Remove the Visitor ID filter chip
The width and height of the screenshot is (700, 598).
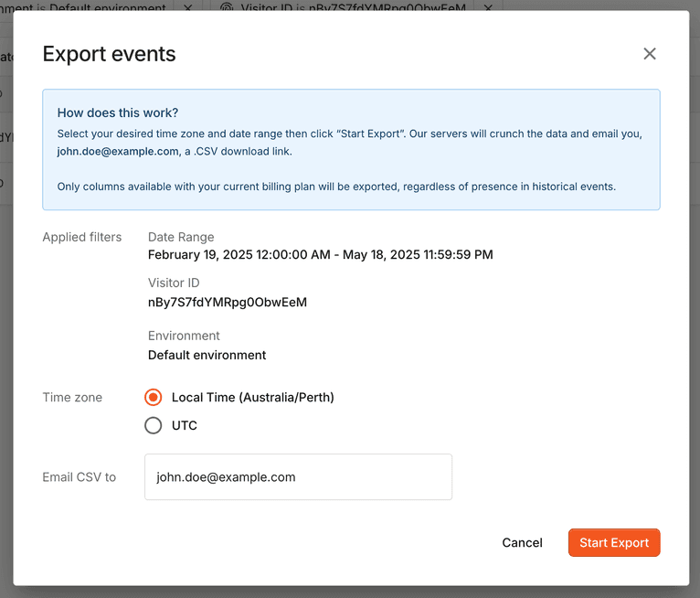[x=487, y=7]
